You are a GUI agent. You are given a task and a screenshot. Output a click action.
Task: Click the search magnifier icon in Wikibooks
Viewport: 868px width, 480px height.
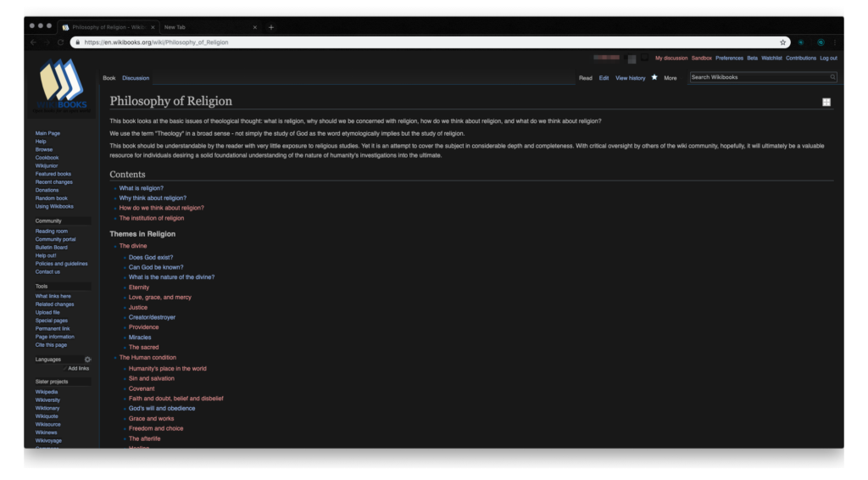coord(832,77)
